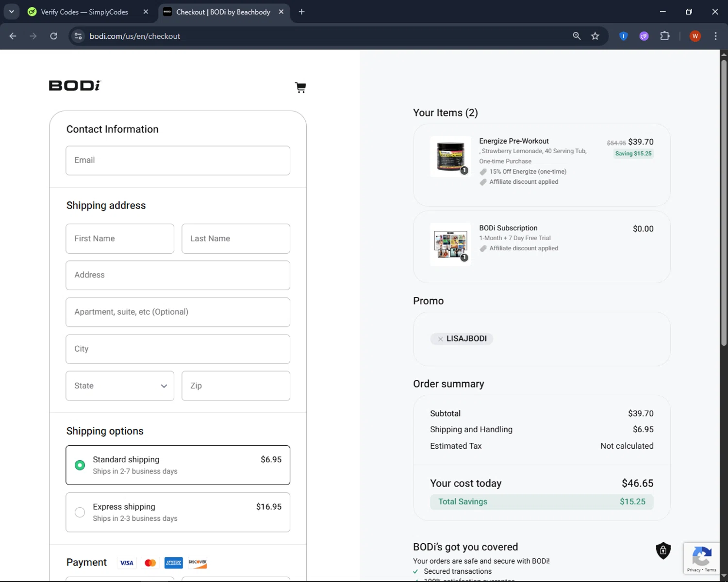Viewport: 728px width, 582px height.
Task: Click the BODi Subscription title
Action: click(x=508, y=228)
